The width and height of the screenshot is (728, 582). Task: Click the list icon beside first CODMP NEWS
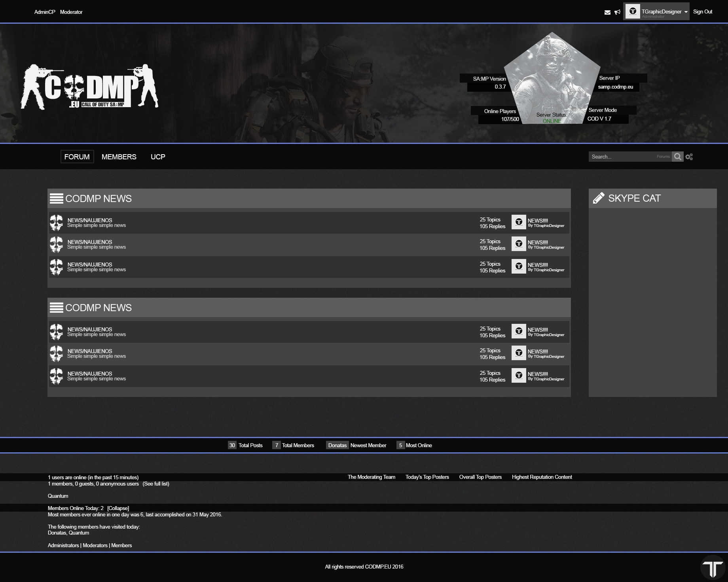57,198
